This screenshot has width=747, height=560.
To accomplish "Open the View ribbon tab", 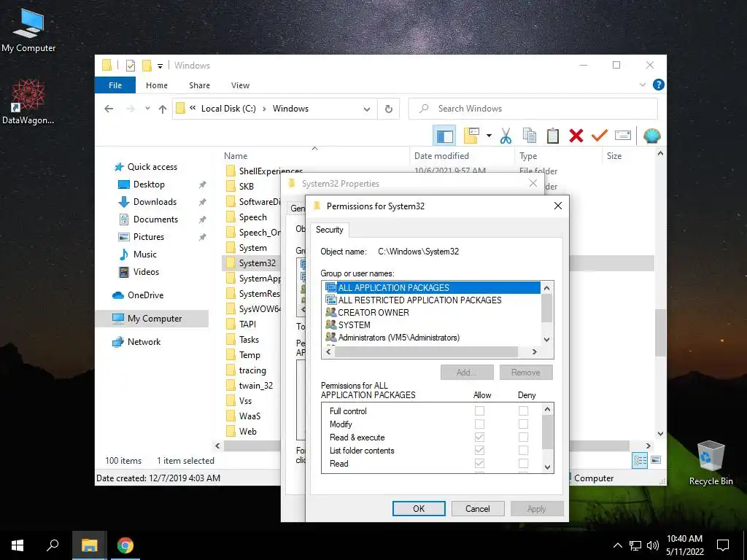I will pyautogui.click(x=240, y=85).
